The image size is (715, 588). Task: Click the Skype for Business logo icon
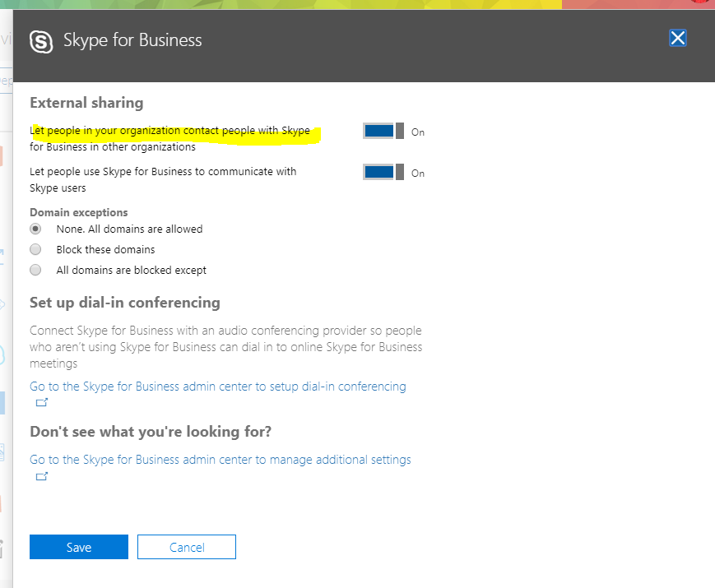pos(41,41)
